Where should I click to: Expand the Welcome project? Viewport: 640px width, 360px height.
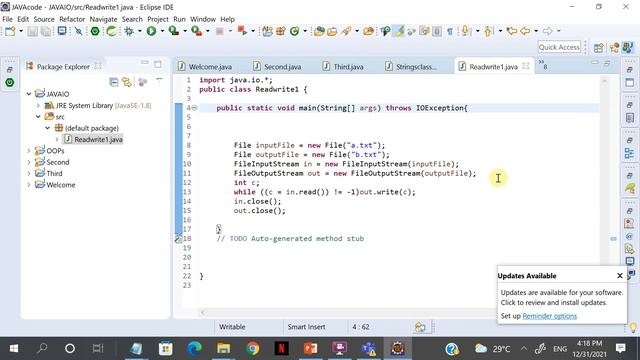pyautogui.click(x=29, y=185)
